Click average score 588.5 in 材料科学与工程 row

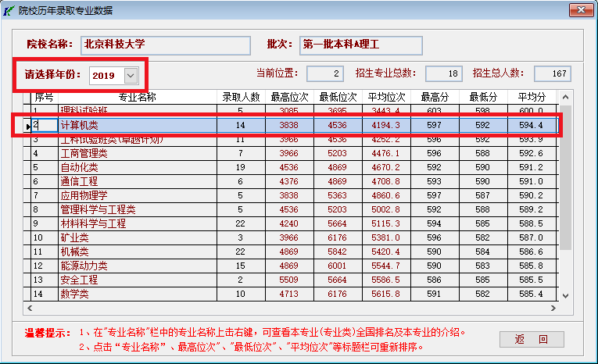tap(532, 223)
